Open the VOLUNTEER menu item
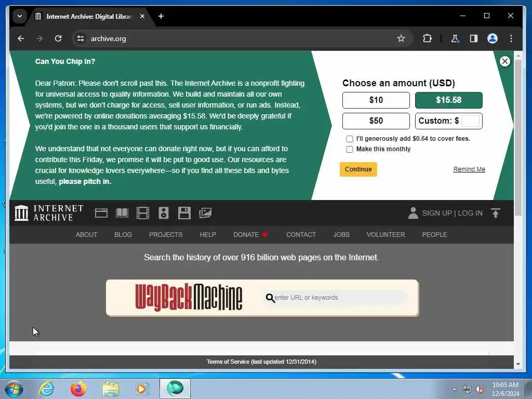532x399 pixels. click(386, 235)
